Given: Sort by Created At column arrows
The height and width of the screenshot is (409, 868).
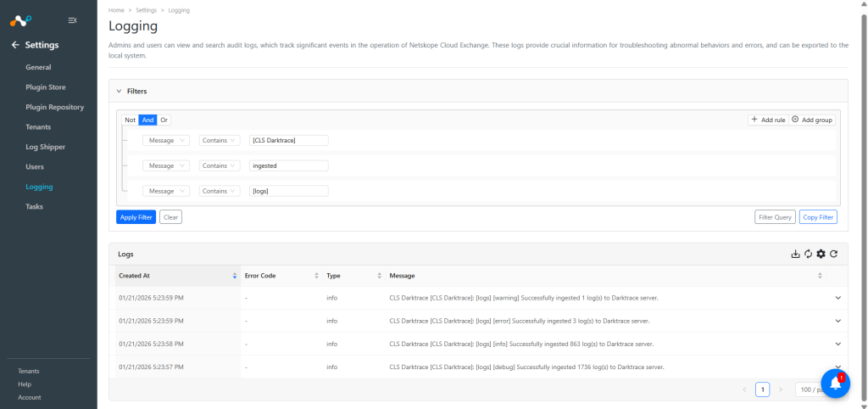Looking at the screenshot, I should (x=235, y=276).
